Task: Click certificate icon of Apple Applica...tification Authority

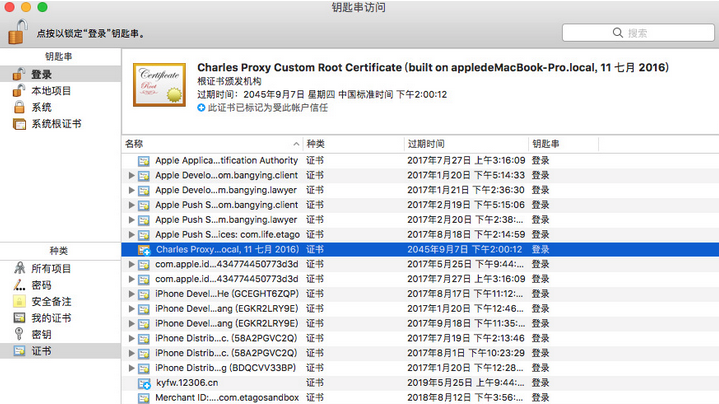Action: click(x=144, y=161)
